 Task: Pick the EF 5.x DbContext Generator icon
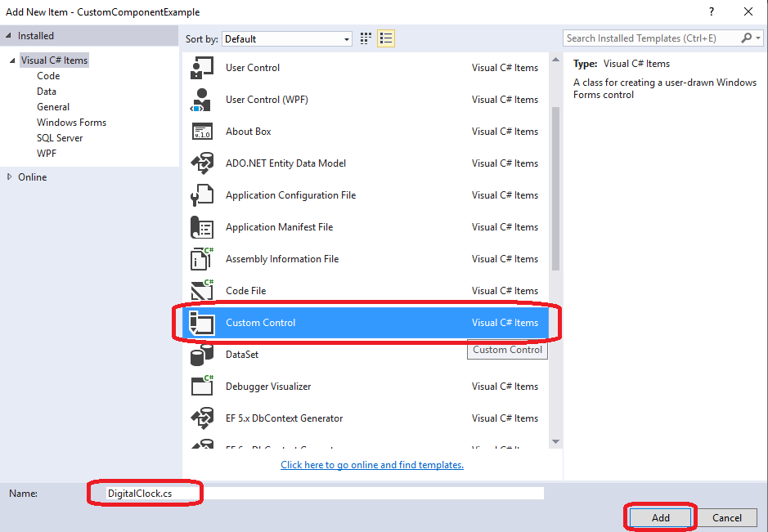point(202,418)
